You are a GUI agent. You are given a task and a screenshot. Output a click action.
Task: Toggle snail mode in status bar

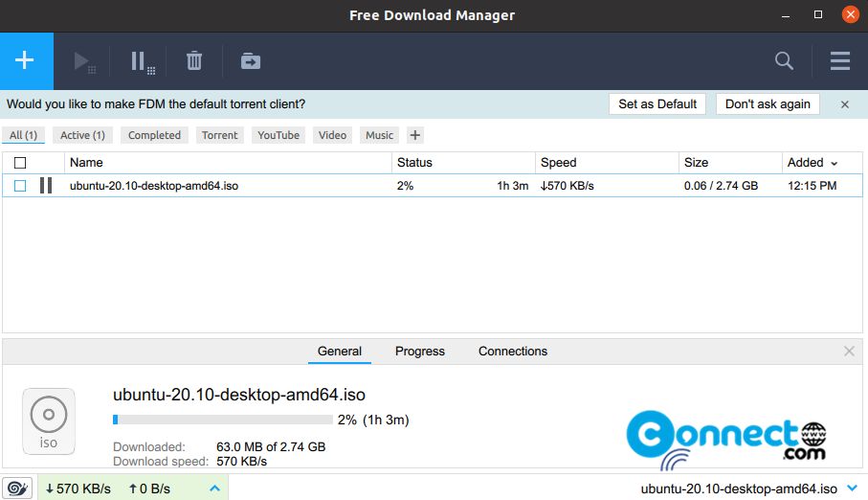[17, 489]
